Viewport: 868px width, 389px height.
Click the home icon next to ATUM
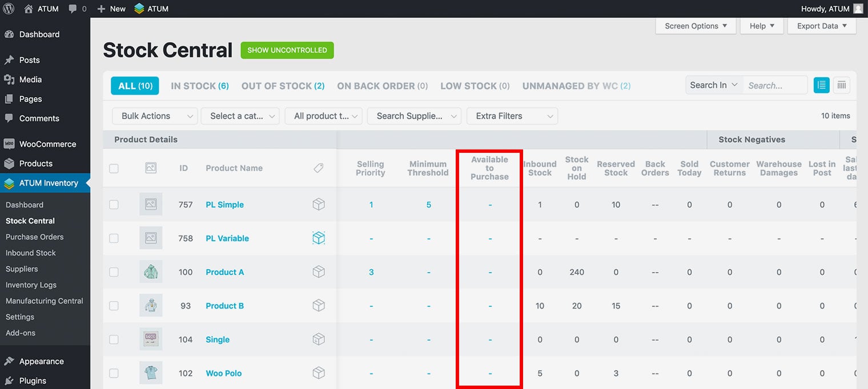tap(29, 9)
